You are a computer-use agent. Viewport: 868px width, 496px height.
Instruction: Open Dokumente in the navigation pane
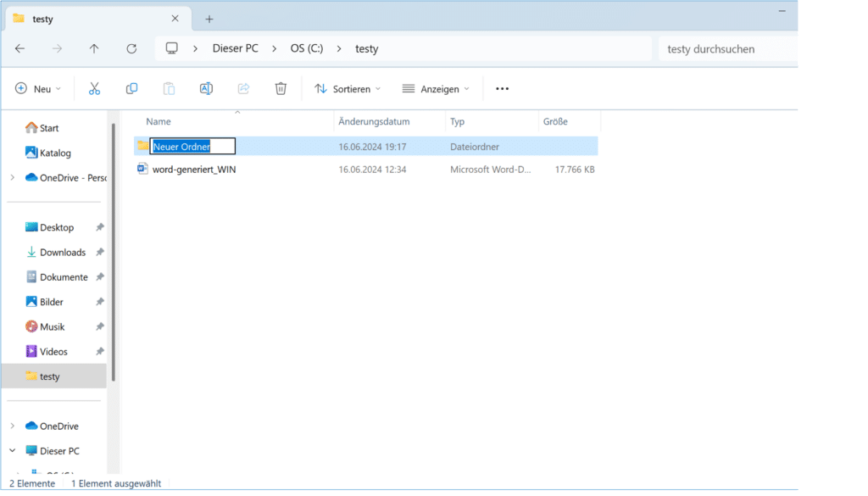[x=57, y=276]
